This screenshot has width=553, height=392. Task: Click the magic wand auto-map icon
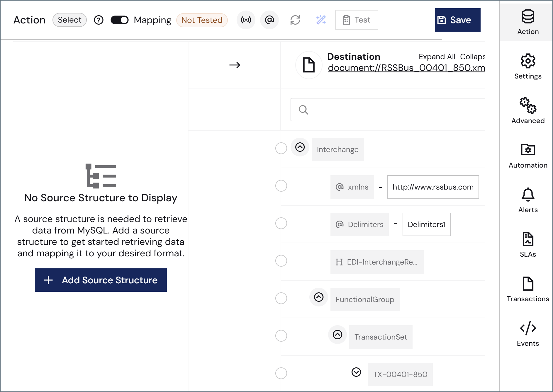(321, 20)
